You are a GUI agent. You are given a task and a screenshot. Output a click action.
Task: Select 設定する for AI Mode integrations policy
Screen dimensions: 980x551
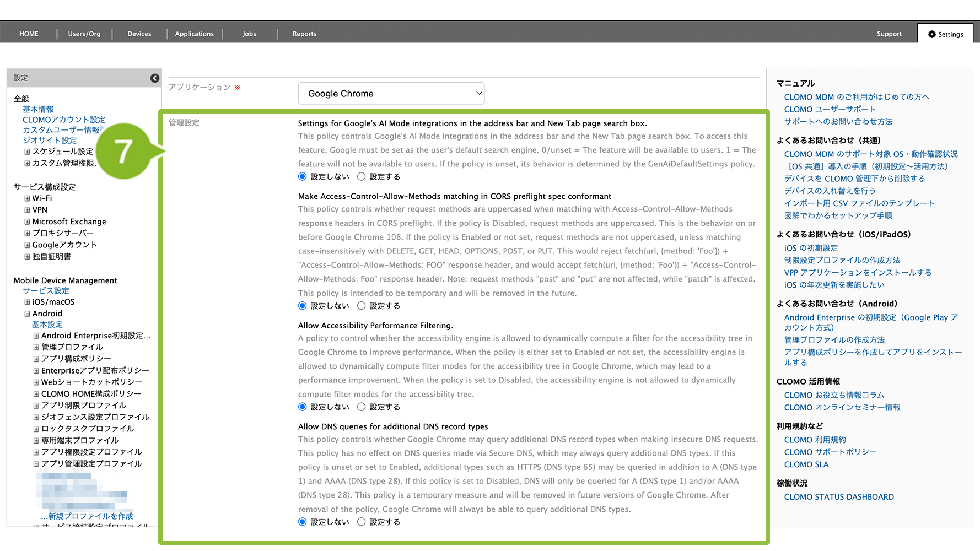362,177
